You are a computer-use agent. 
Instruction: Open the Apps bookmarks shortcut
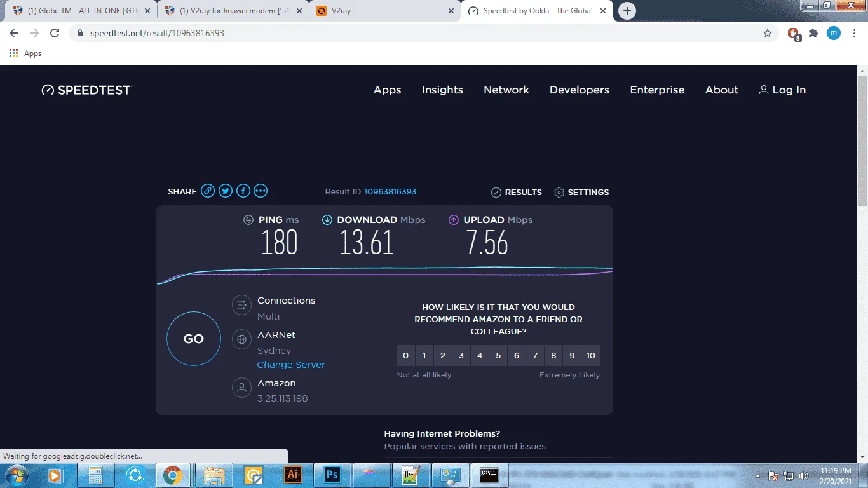pyautogui.click(x=25, y=53)
